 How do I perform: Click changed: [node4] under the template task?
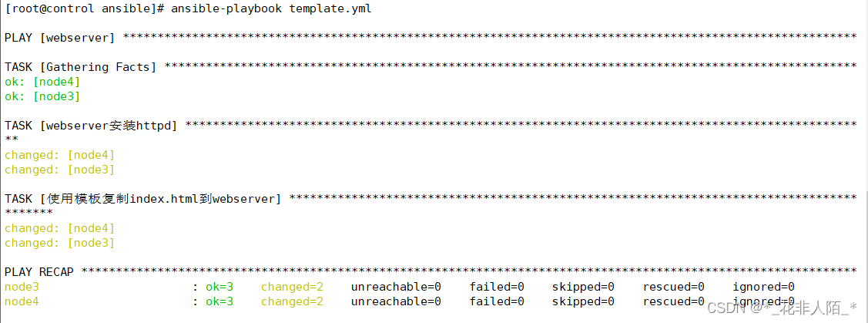click(x=59, y=228)
